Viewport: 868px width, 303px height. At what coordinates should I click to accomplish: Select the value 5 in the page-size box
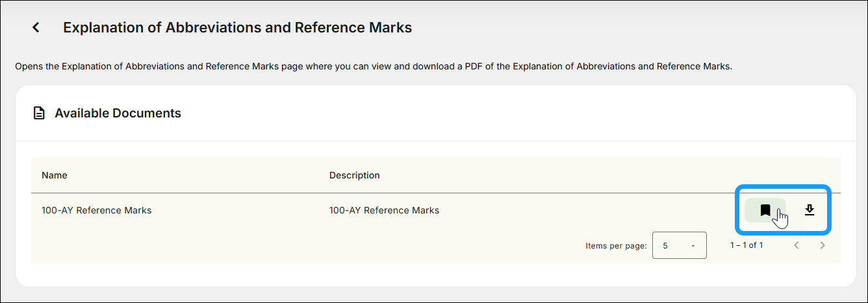point(665,246)
